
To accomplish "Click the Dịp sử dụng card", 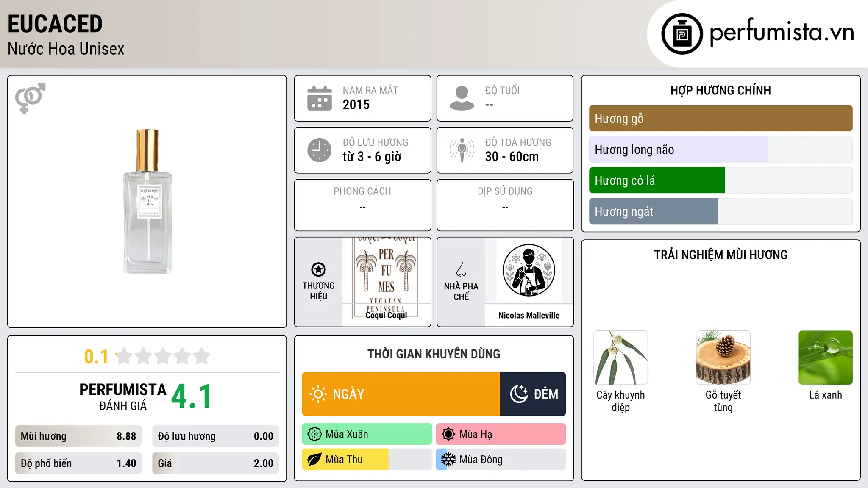I will pyautogui.click(x=505, y=205).
